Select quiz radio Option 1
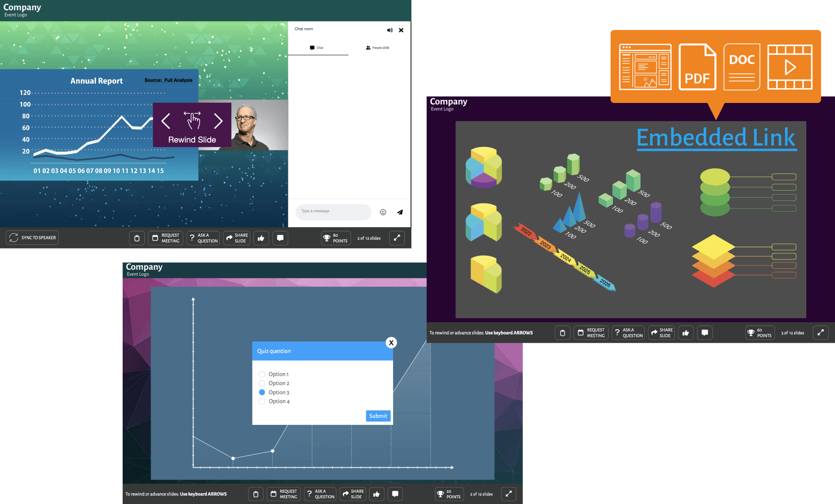835x504 pixels. pyautogui.click(x=262, y=374)
